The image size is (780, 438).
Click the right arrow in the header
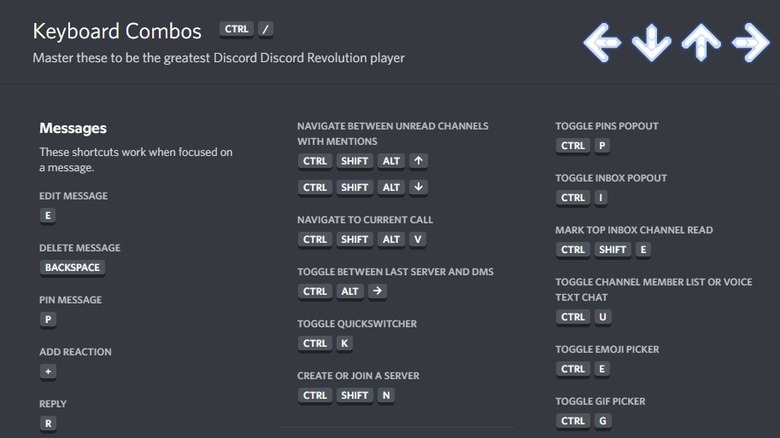coord(750,42)
